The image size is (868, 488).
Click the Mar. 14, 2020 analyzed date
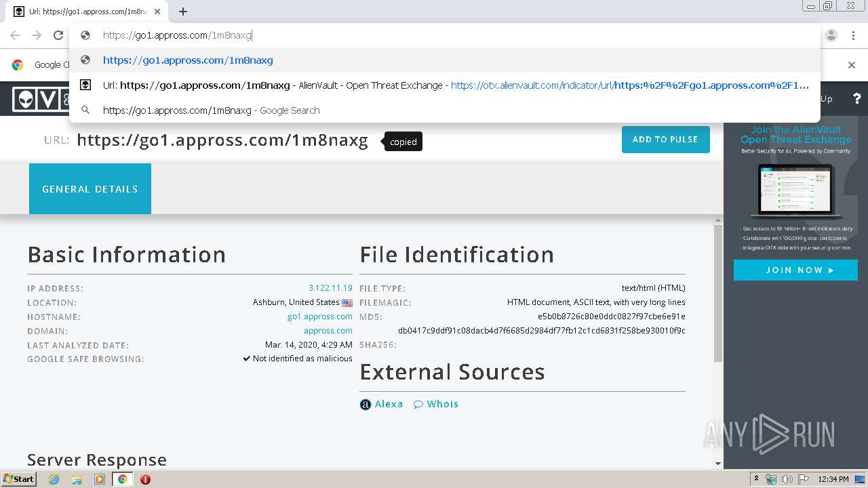tap(309, 345)
